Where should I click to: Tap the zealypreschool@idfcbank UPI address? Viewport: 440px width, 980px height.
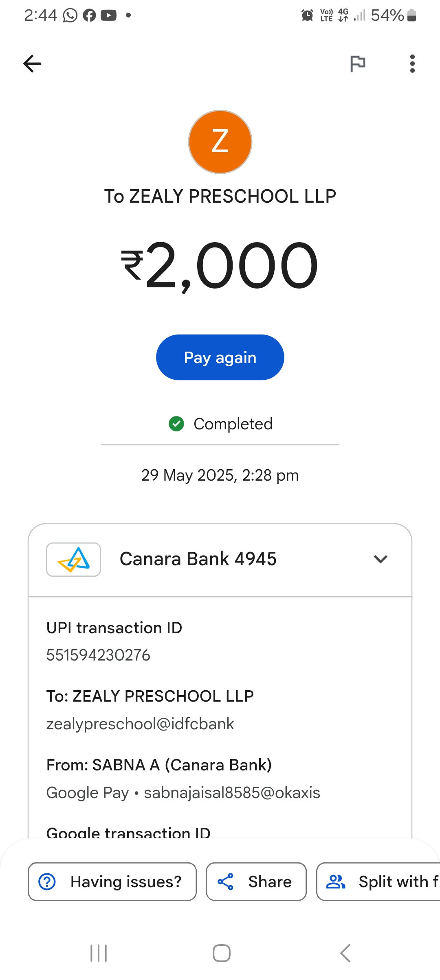tap(140, 724)
